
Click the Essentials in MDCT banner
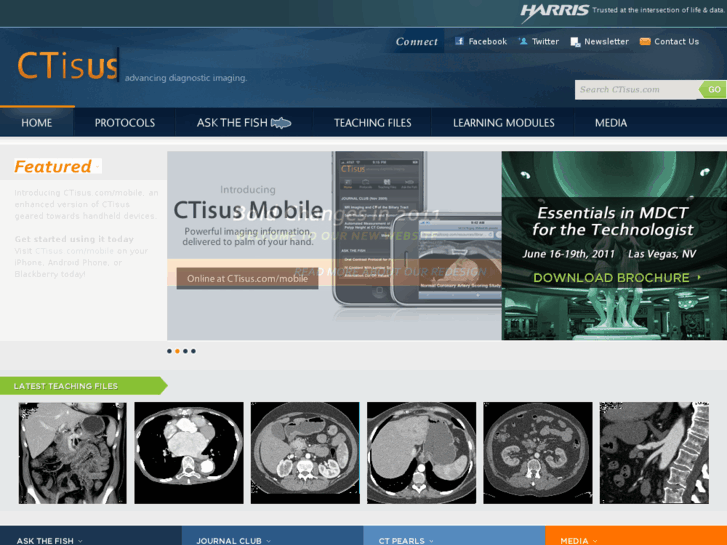[x=614, y=245]
